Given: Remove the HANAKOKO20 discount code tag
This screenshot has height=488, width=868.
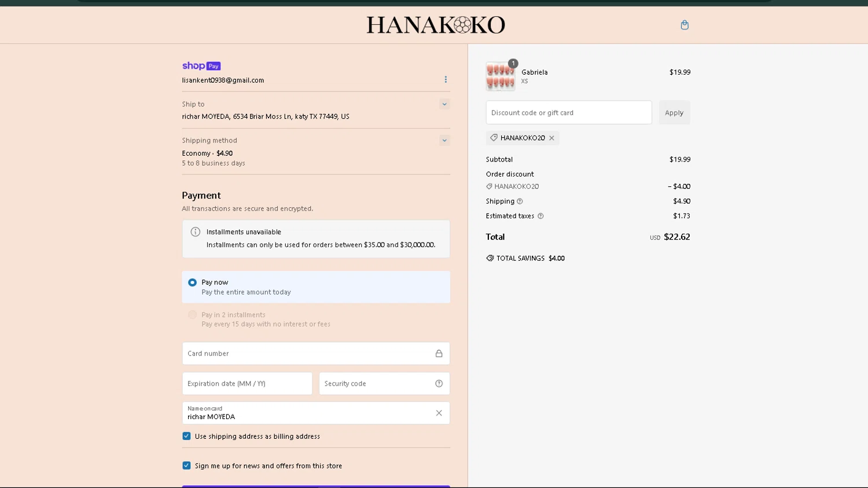Looking at the screenshot, I should (552, 138).
